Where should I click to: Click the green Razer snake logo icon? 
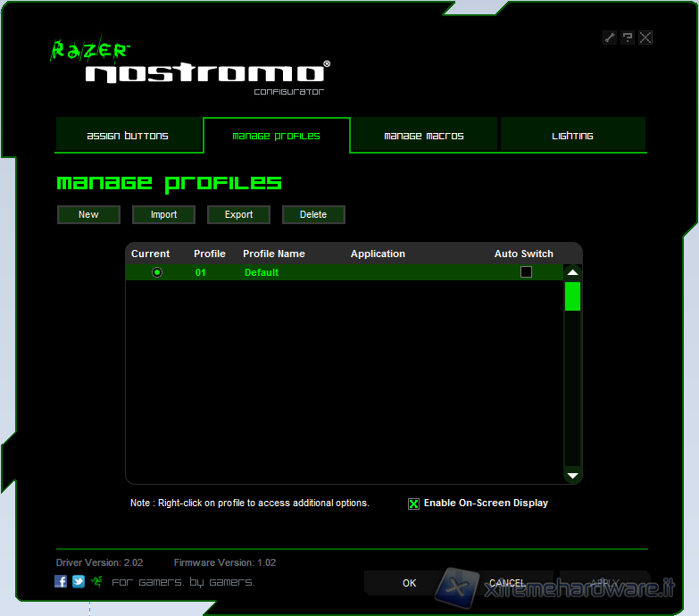pos(96,581)
